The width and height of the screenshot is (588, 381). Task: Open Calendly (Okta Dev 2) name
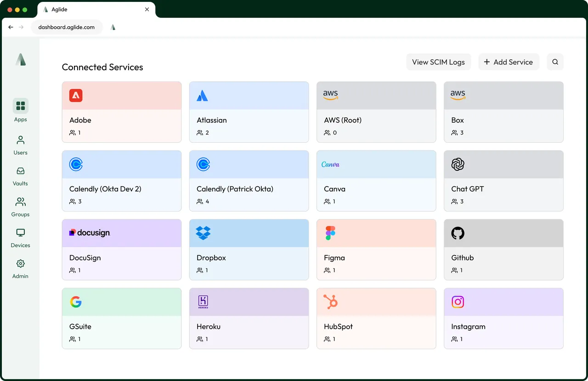[x=105, y=189]
